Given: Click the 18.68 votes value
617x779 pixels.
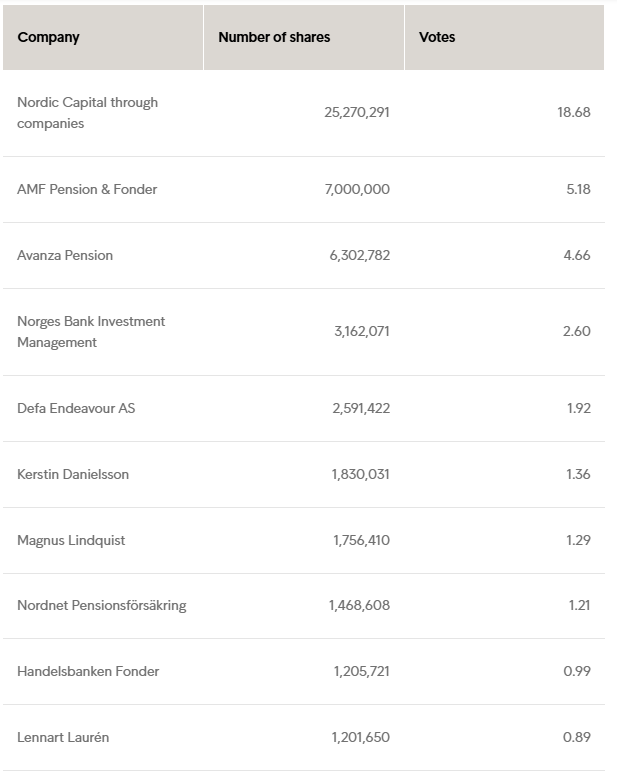Looking at the screenshot, I should [574, 112].
